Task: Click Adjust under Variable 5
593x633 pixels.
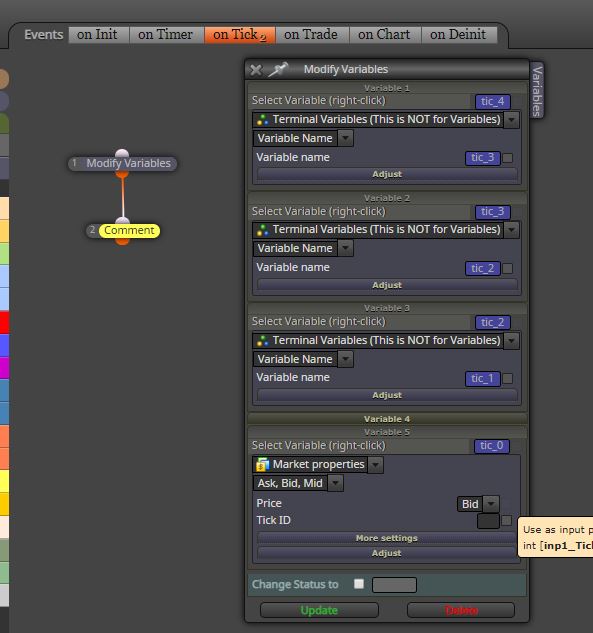Action: (387, 553)
